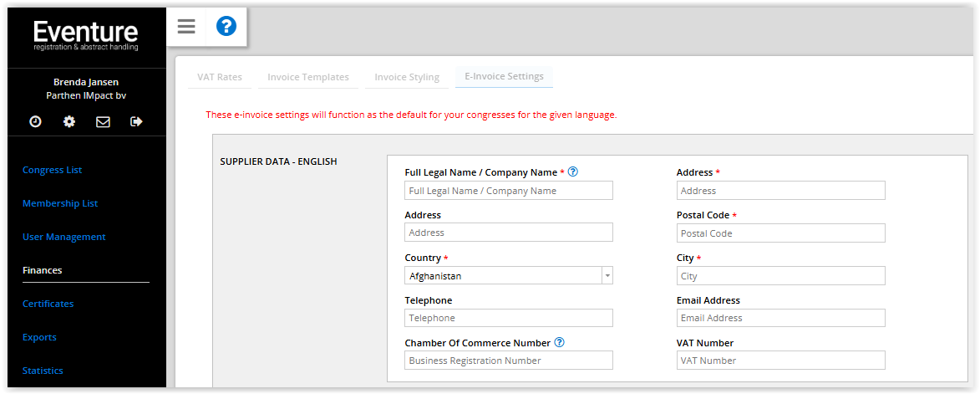Open the blue help question mark icon
This screenshot has width=980, height=394.
[x=226, y=27]
